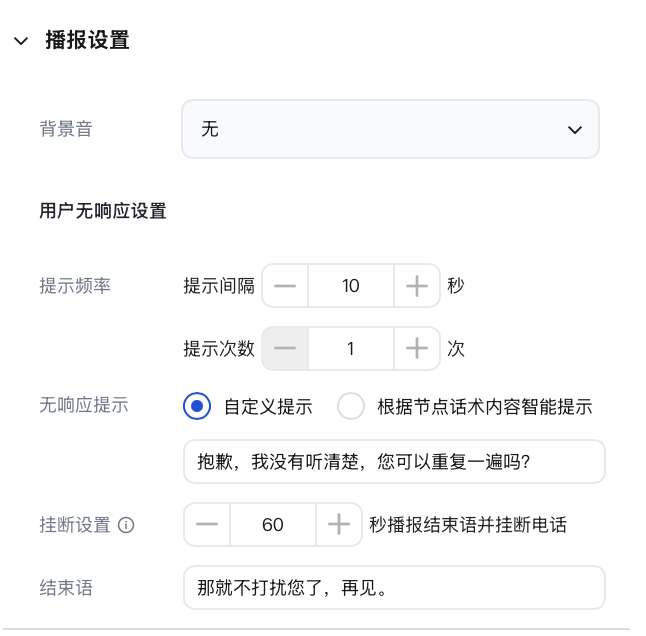The width and height of the screenshot is (646, 636).
Task: Click the 根据节点话术内容智能提示 label text
Action: tap(485, 407)
